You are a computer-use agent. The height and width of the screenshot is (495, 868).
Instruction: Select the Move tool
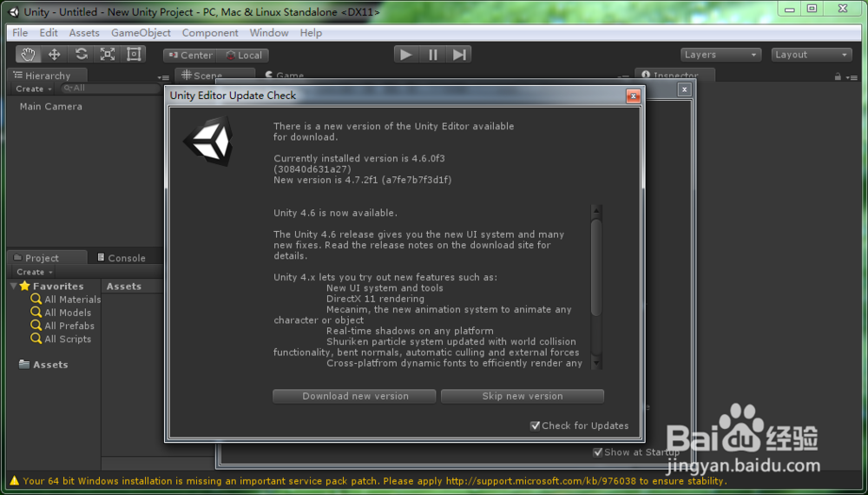pos(54,54)
